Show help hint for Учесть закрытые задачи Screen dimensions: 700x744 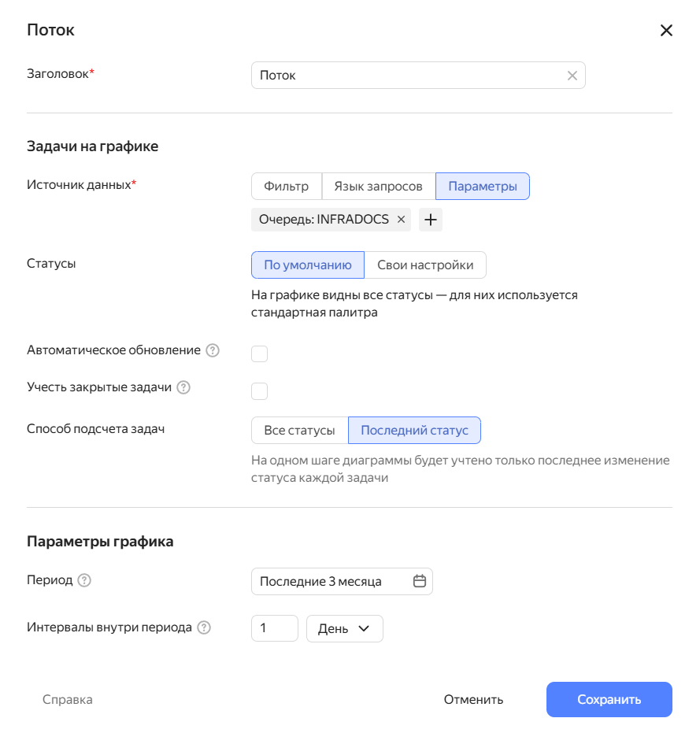point(183,387)
